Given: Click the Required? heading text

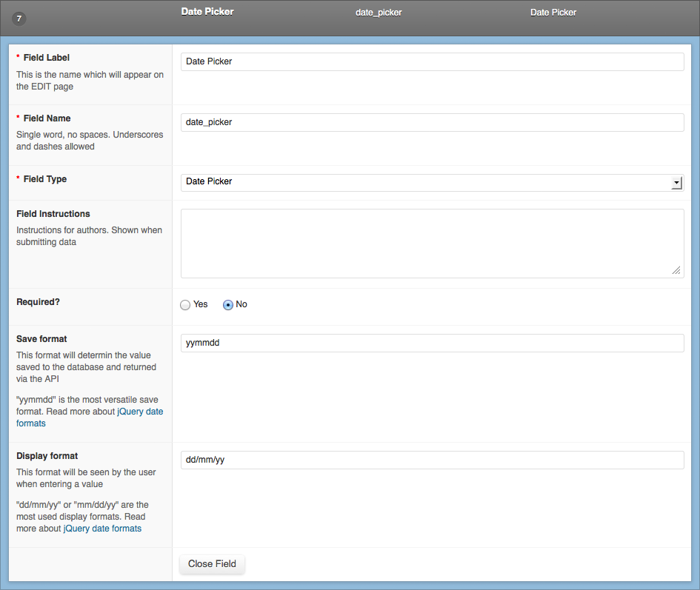Looking at the screenshot, I should click(x=38, y=302).
